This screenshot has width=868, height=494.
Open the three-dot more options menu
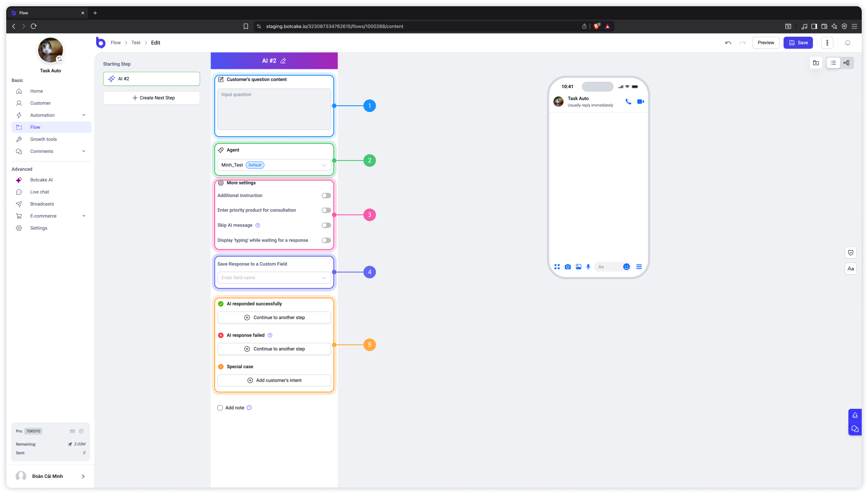(x=827, y=43)
